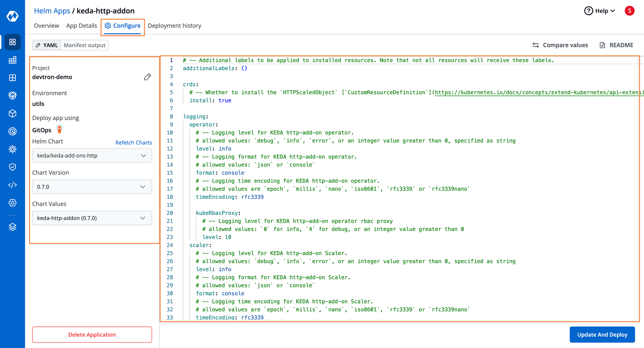Click 'keda-http-addon' title in breadcrumb

pyautogui.click(x=106, y=11)
